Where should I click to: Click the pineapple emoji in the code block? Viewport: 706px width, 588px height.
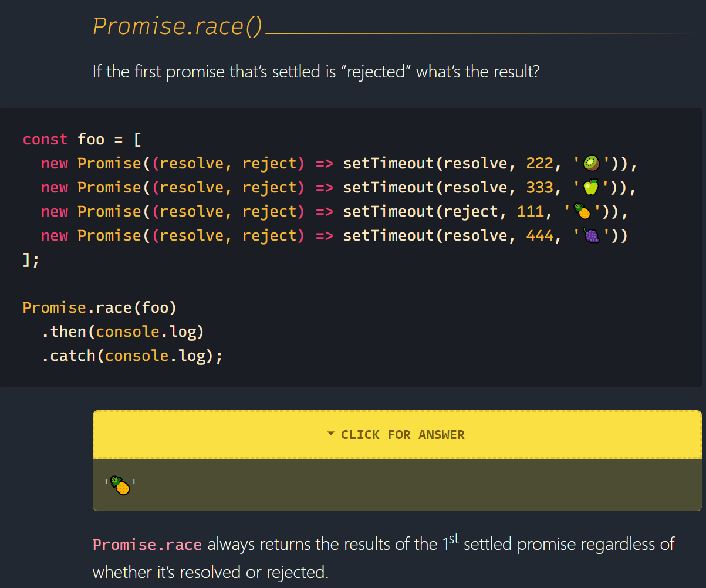click(581, 211)
